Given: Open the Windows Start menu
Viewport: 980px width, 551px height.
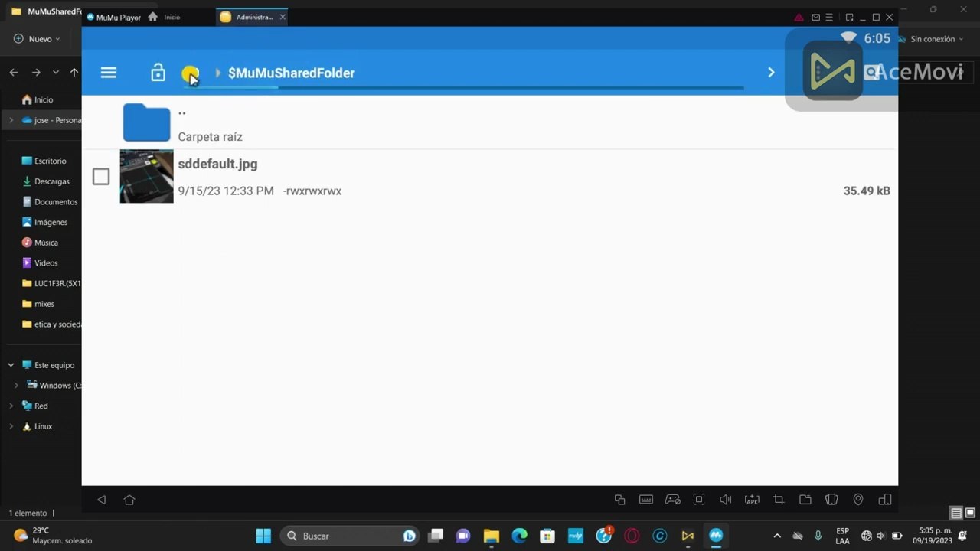Looking at the screenshot, I should [x=263, y=536].
